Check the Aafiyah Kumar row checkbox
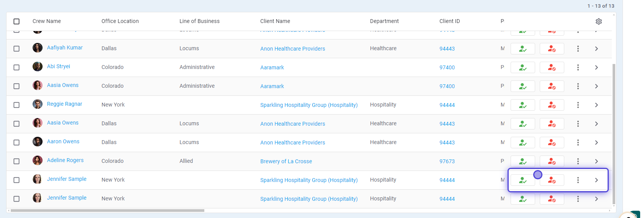This screenshot has height=218, width=644. [x=16, y=49]
